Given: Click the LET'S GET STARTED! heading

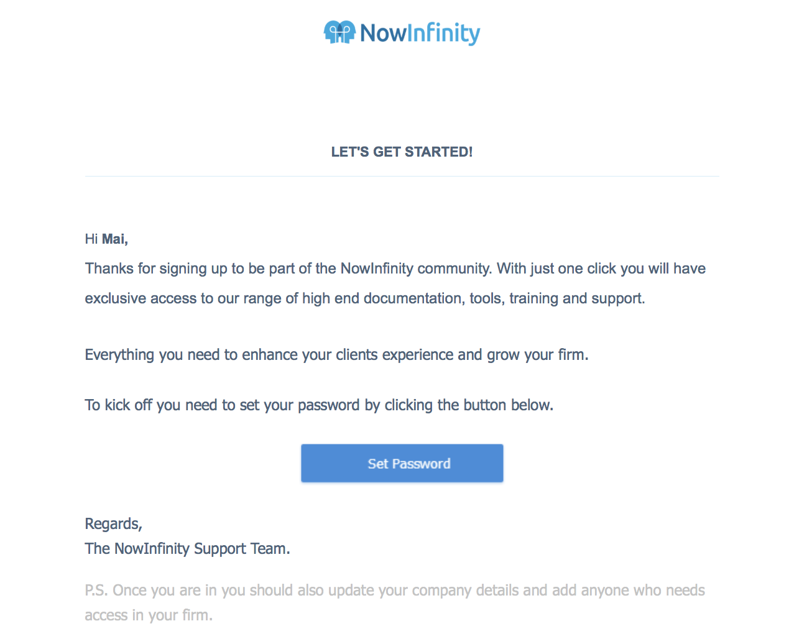Looking at the screenshot, I should tap(402, 152).
